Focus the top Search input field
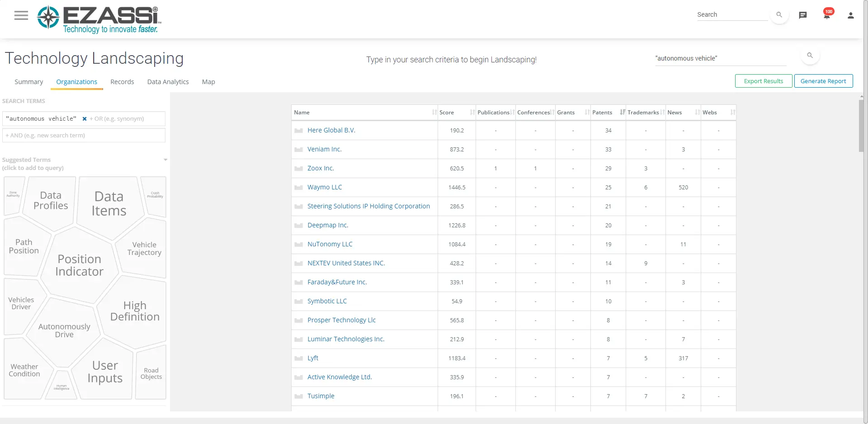Image resolution: width=868 pixels, height=424 pixels. pyautogui.click(x=732, y=14)
